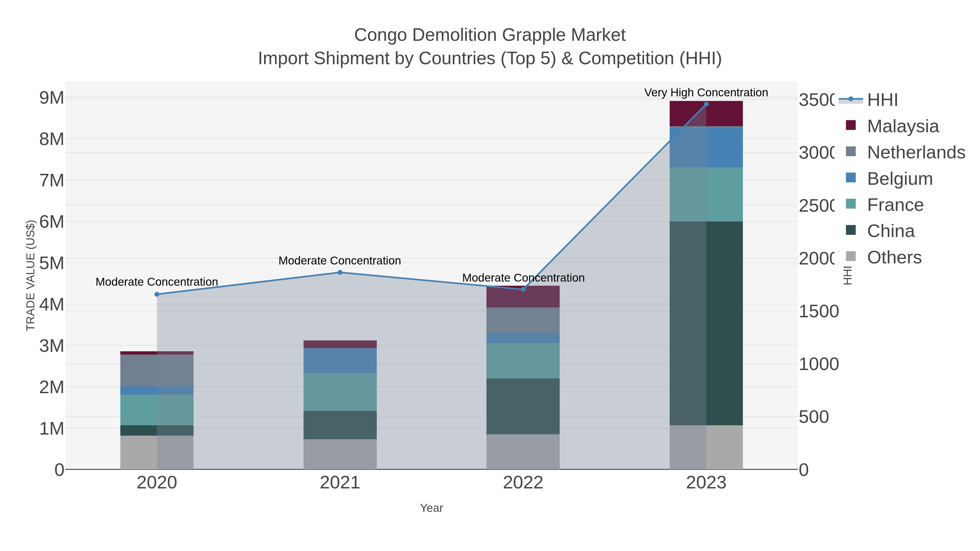The height and width of the screenshot is (551, 980).
Task: Click the 'TRADE VALUE (US$)' axis title
Action: pos(30,275)
